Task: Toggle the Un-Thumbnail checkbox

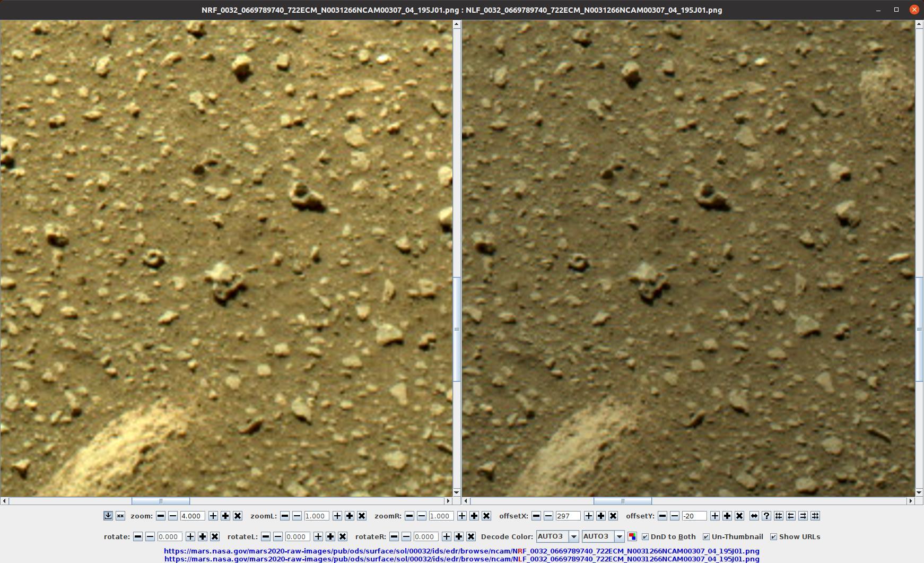Action: (706, 537)
